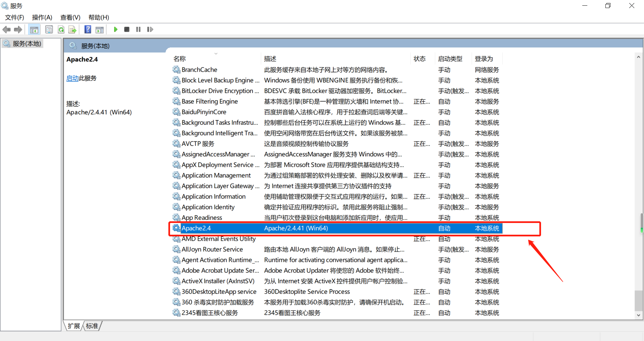Sort by the 描述 column header

[335, 59]
